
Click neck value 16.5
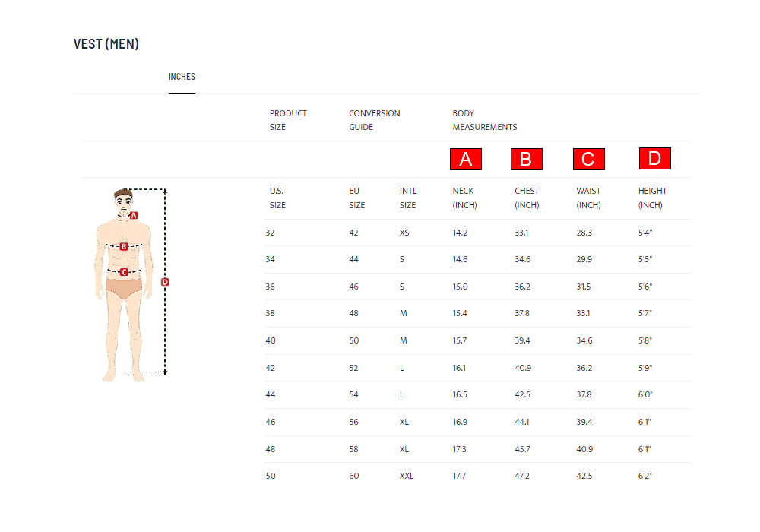point(460,394)
